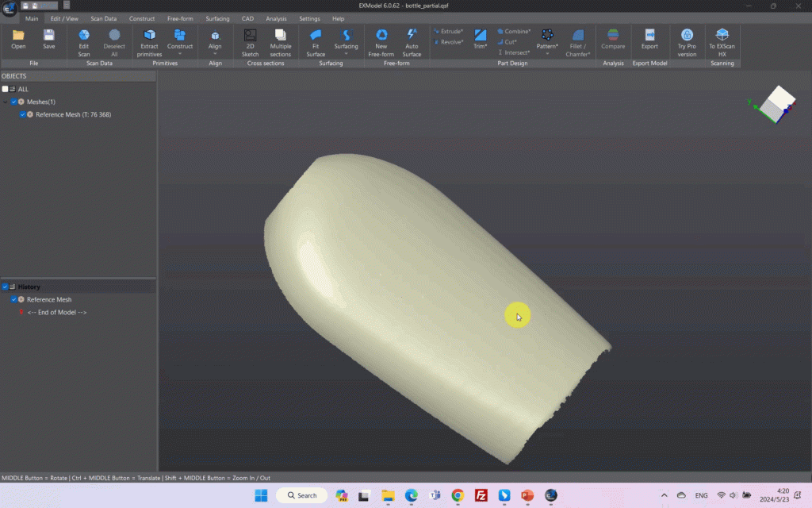Create a New Free-form surface

pos(381,35)
